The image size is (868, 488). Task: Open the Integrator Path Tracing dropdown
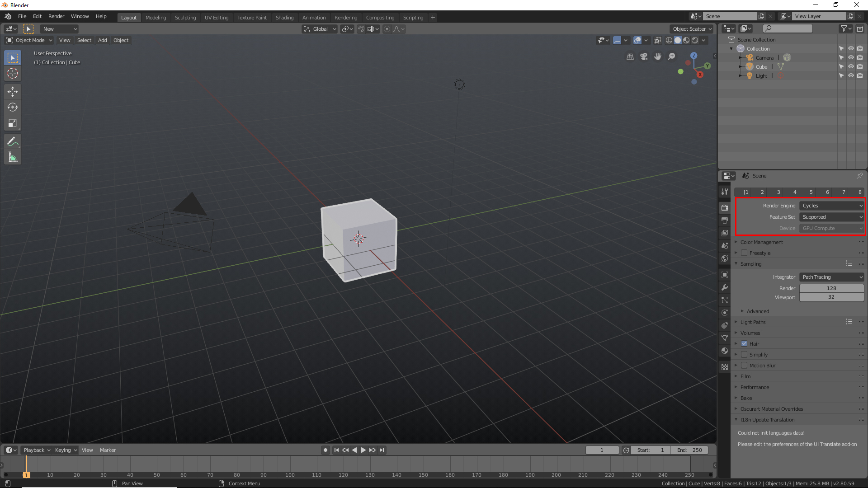tap(832, 277)
